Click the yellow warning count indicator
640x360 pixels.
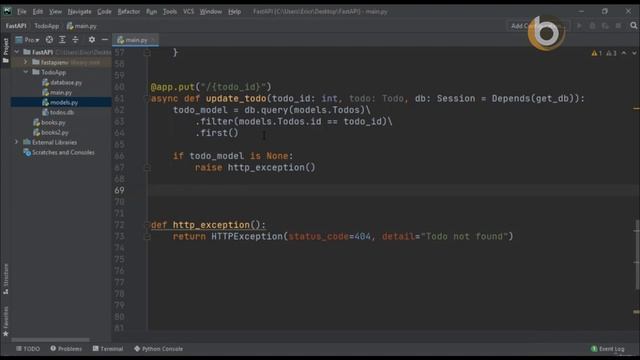pos(597,53)
